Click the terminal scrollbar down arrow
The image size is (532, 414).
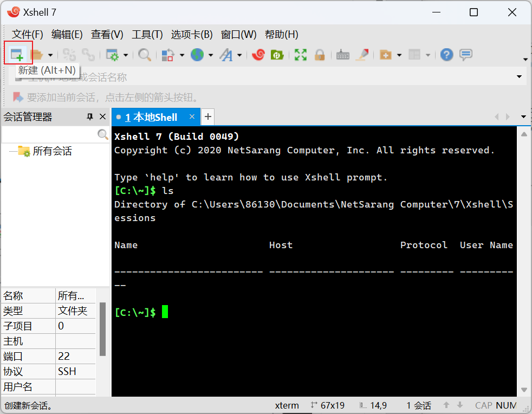(x=524, y=390)
